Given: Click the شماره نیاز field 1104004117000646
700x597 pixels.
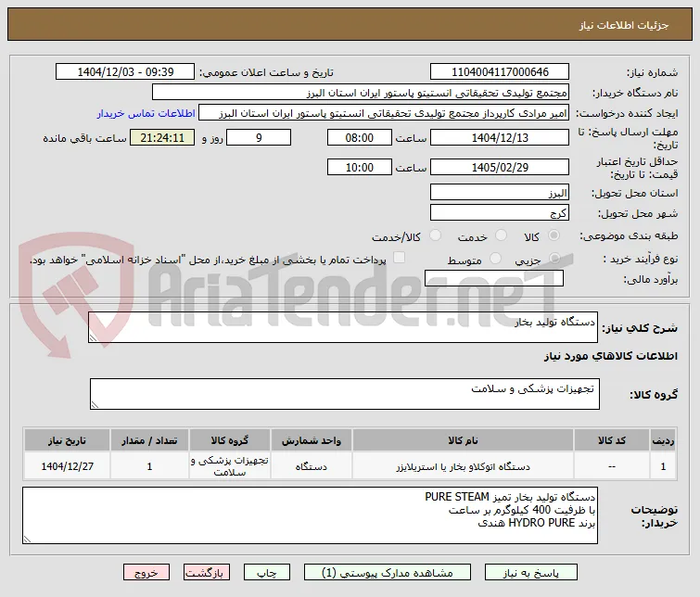Looking at the screenshot, I should pos(500,72).
